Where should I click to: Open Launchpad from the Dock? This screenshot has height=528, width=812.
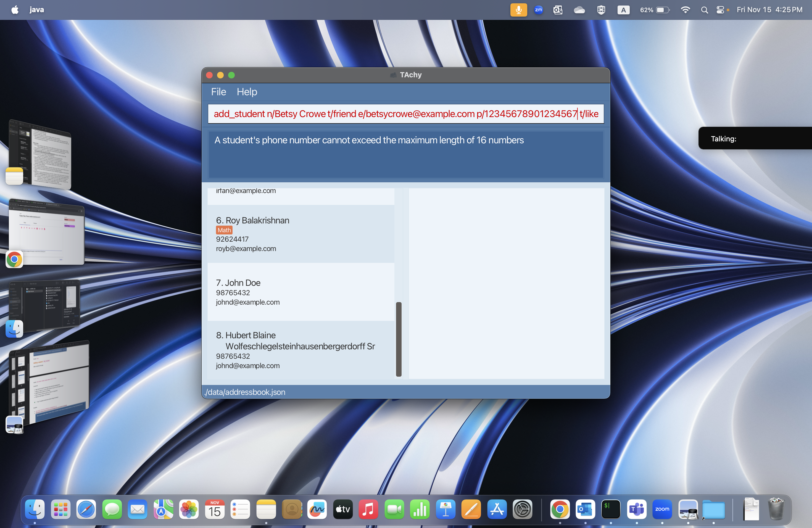pos(60,509)
